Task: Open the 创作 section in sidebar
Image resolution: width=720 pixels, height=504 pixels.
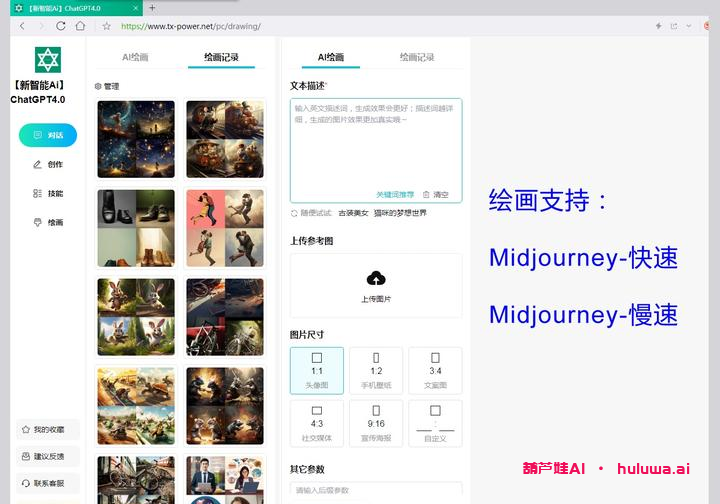Action: [x=48, y=164]
